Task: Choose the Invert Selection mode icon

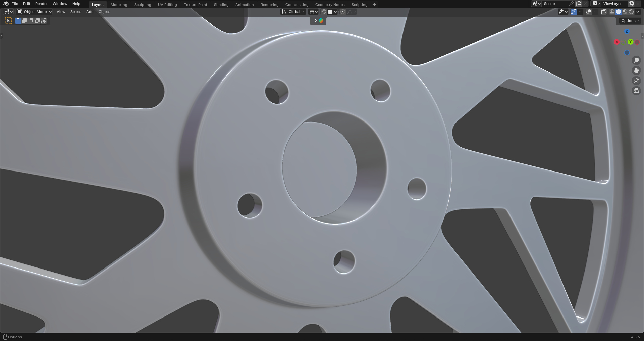Action: (x=37, y=21)
